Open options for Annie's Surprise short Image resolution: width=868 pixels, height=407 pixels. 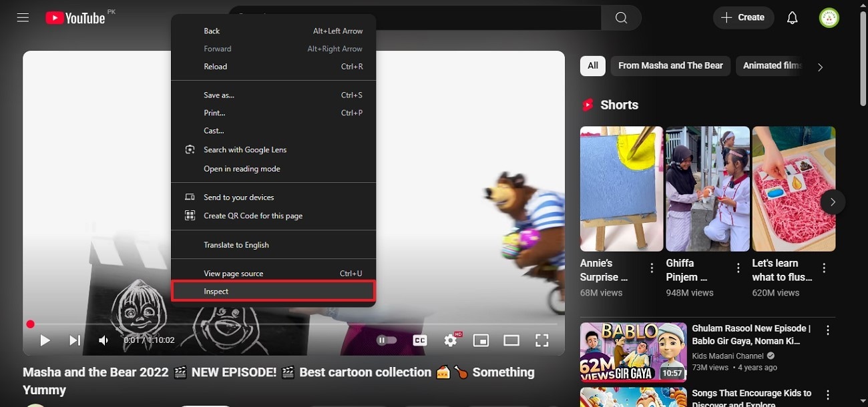pyautogui.click(x=652, y=268)
